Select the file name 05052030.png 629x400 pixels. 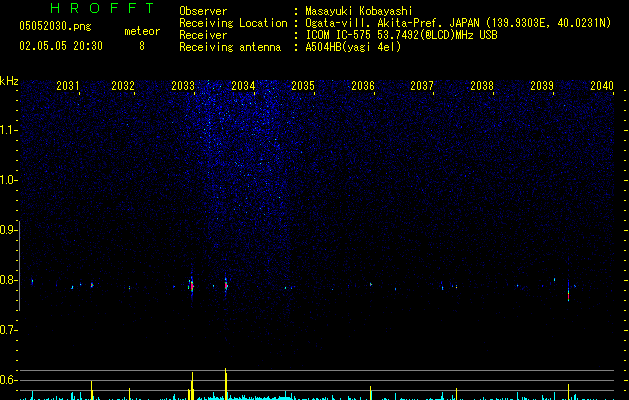point(55,26)
